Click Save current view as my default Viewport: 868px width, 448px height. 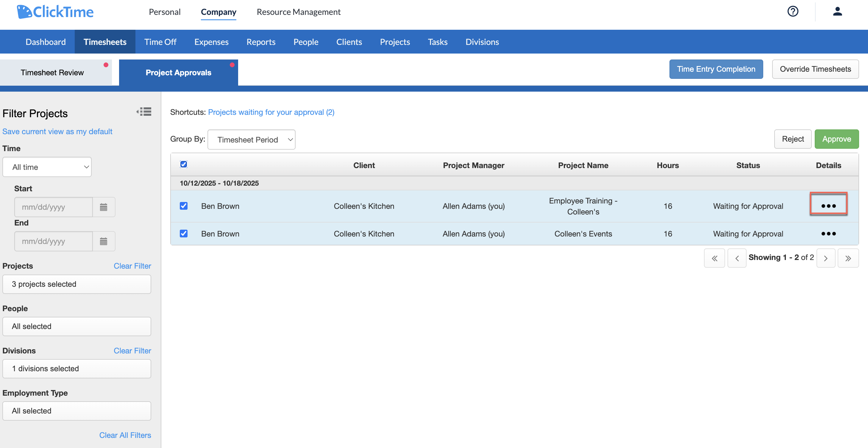tap(57, 131)
